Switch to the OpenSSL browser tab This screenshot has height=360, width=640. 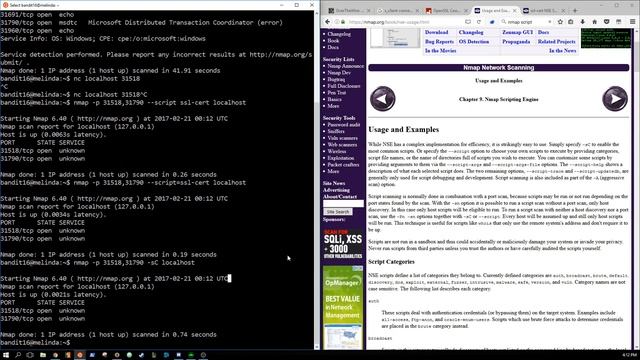[x=447, y=10]
